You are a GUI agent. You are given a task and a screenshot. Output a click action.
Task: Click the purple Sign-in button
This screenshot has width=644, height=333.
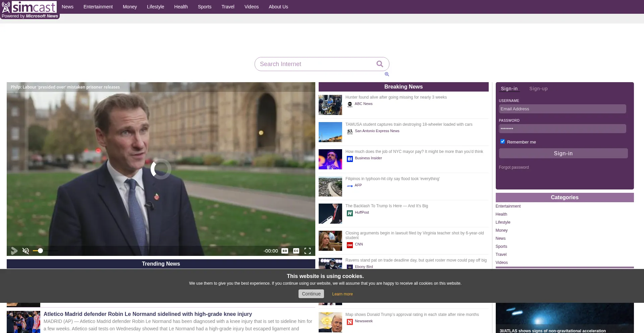click(x=563, y=153)
